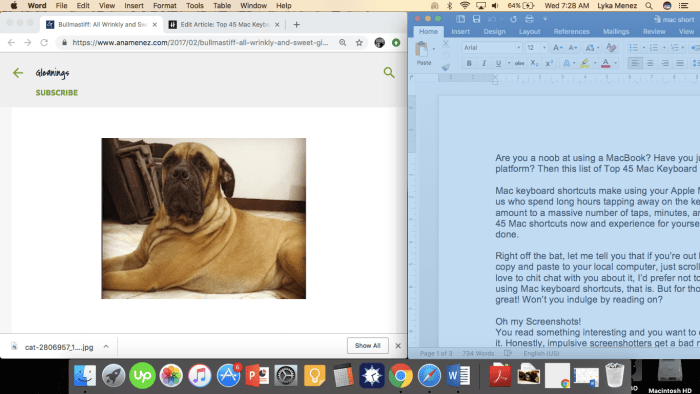Click the English (US) language status
This screenshot has height=394, width=700.
[541, 353]
